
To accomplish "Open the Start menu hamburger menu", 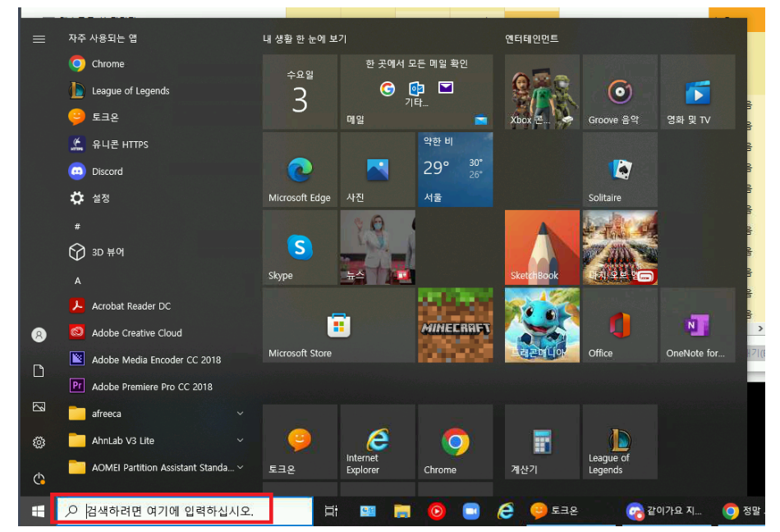I will (x=39, y=39).
